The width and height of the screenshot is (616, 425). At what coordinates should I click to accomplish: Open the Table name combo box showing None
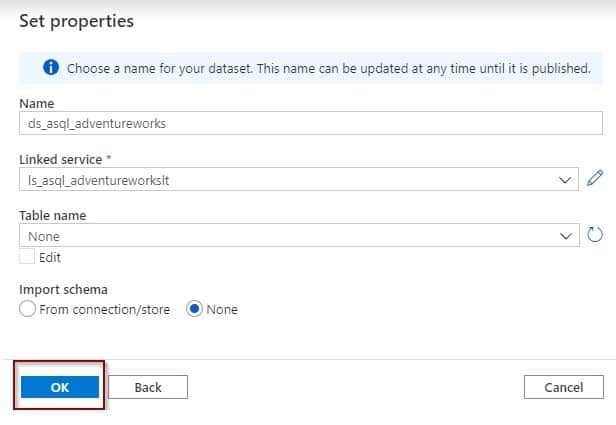click(299, 235)
